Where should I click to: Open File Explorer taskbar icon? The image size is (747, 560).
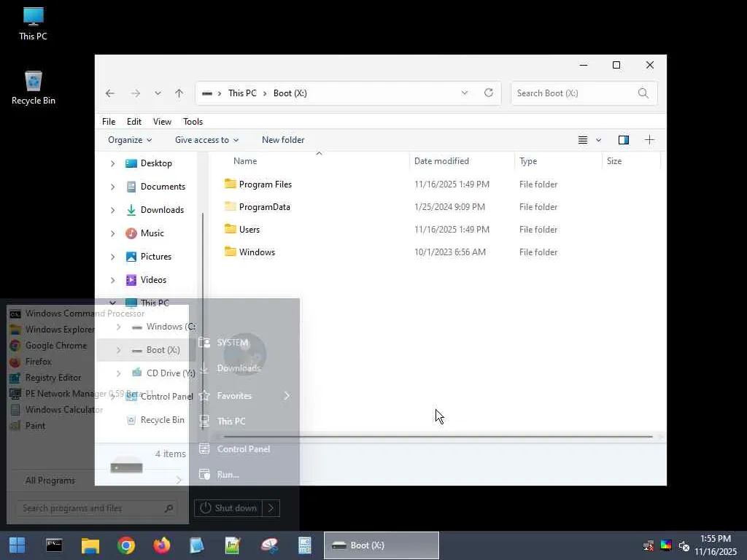coord(90,545)
